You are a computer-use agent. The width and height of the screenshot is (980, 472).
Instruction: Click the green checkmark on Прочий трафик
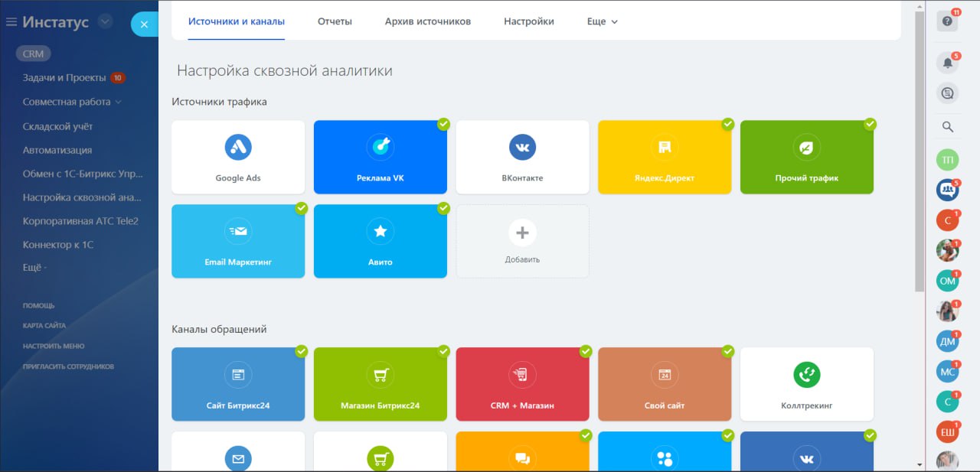click(870, 124)
